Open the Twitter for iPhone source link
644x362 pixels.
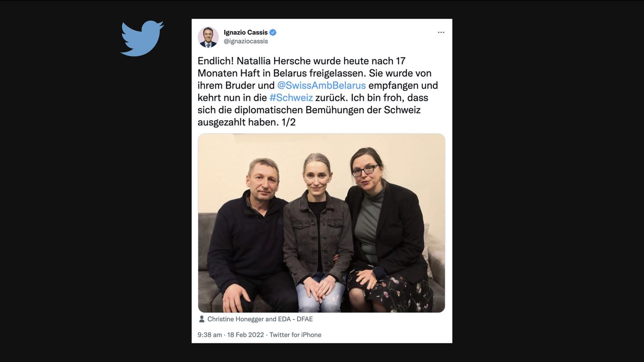click(295, 335)
